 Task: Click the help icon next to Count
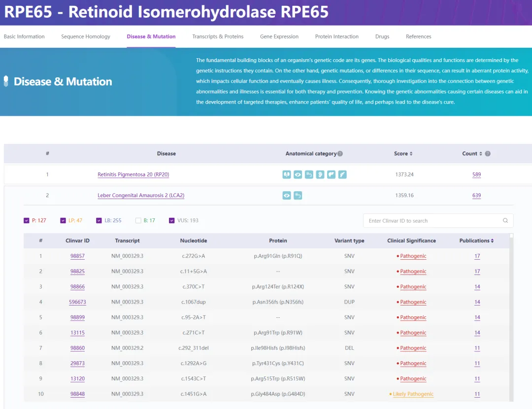click(488, 154)
